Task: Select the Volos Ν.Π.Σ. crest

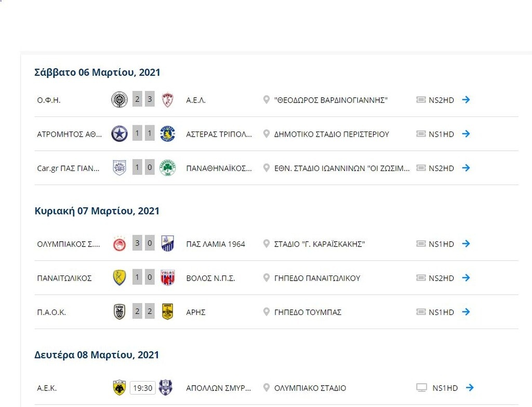Action: click(167, 277)
